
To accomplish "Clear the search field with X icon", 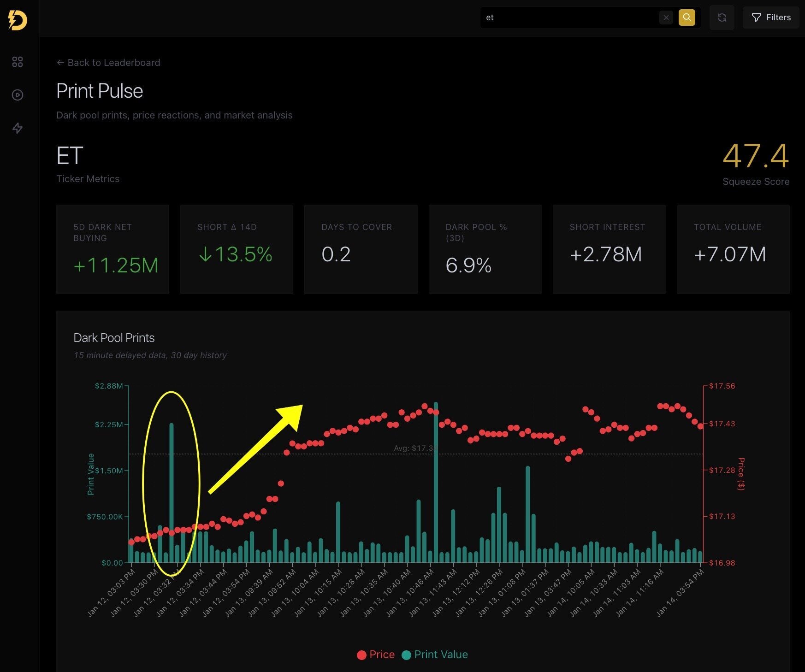I will [666, 18].
